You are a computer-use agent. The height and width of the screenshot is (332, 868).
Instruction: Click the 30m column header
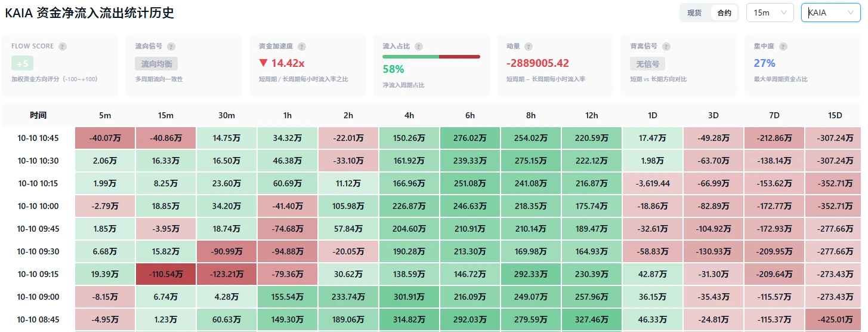click(227, 115)
